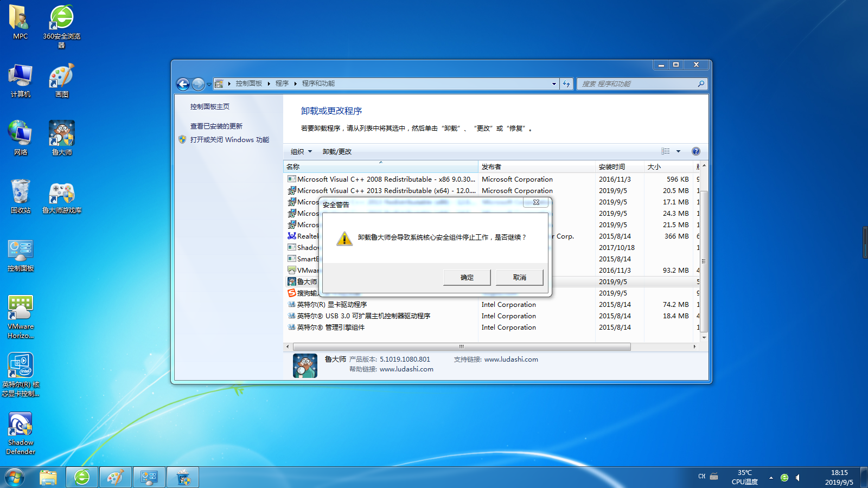The height and width of the screenshot is (488, 868).
Task: Open 英特尔核芯显卡控制 desktop icon
Action: [21, 375]
